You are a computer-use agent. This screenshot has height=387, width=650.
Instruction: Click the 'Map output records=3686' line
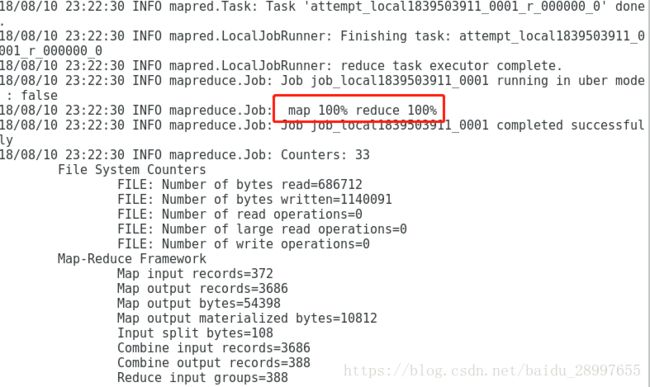(202, 288)
